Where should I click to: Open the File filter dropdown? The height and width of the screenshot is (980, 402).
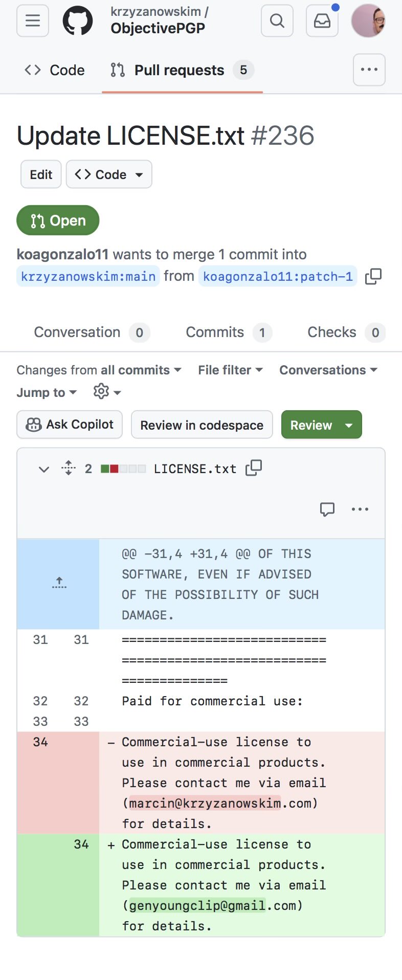coord(231,370)
